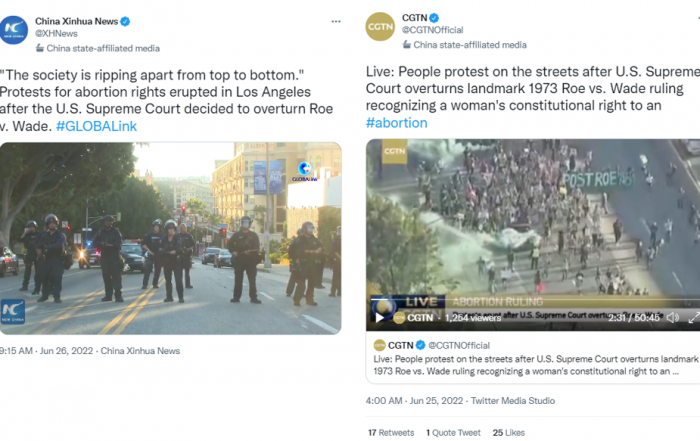700x441 pixels.
Task: Click China state-affiliated media label on CGTN tweet
Action: pos(464,45)
